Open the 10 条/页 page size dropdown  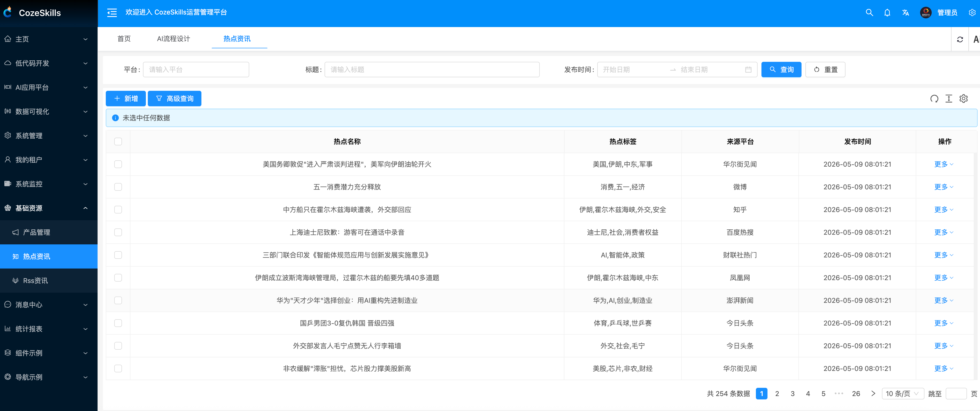902,394
